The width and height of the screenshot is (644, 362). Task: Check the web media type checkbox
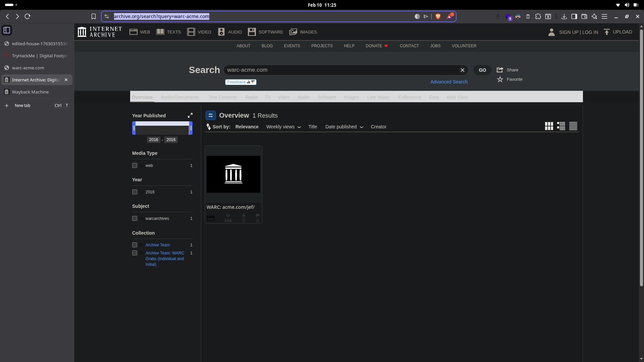[x=135, y=166]
